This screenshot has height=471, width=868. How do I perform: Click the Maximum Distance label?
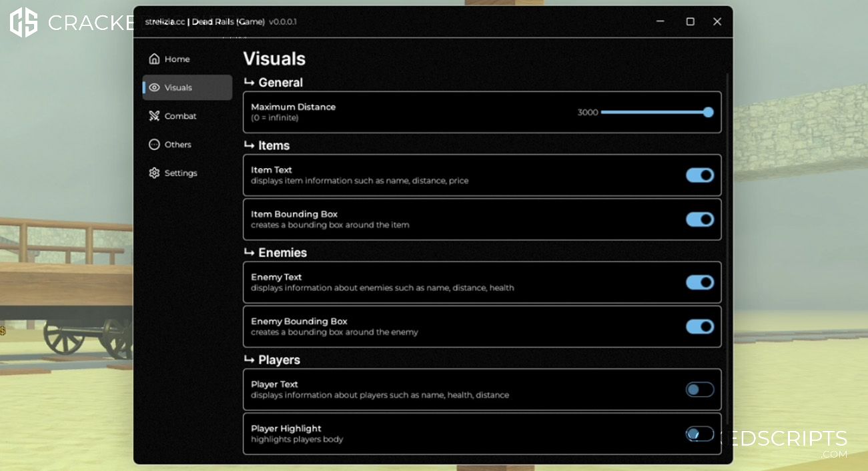(293, 107)
